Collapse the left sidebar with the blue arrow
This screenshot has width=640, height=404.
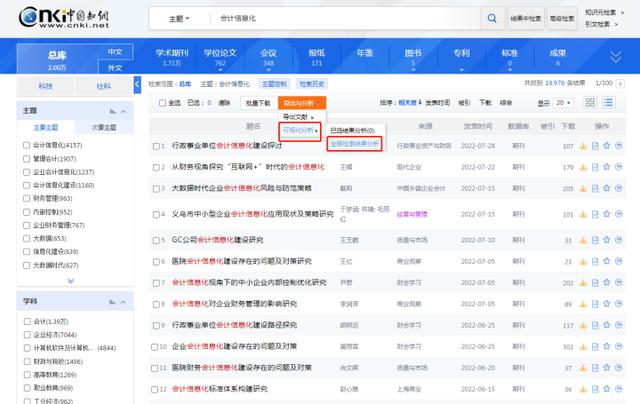137,84
